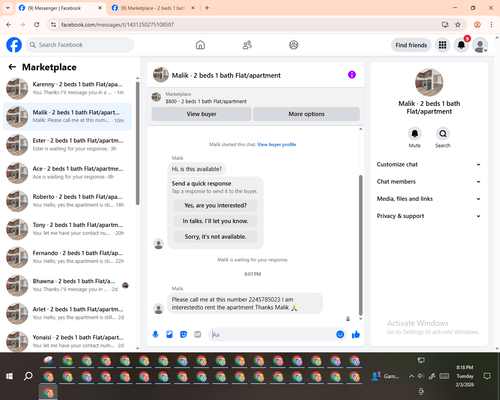Send a thumbs-up like
The image size is (500, 400).
click(x=356, y=334)
